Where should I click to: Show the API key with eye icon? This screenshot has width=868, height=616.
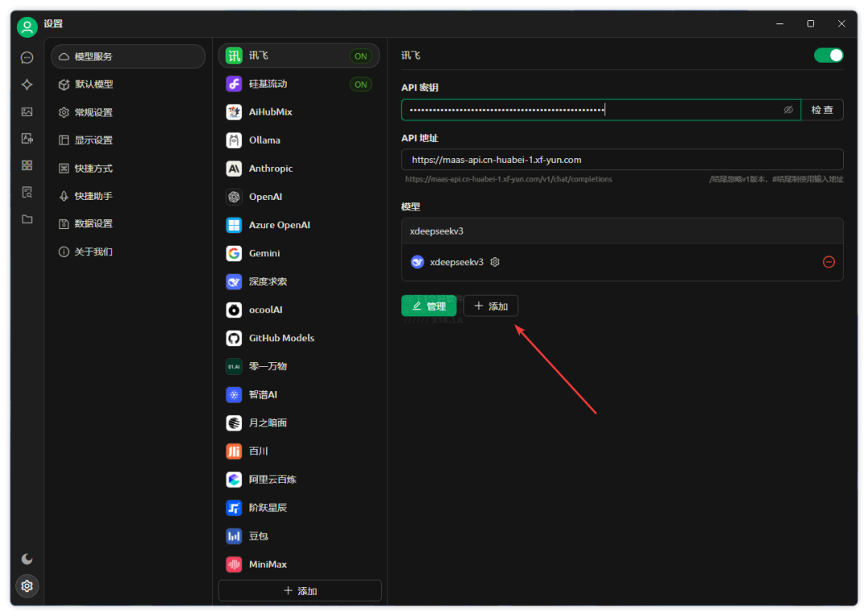tap(788, 109)
